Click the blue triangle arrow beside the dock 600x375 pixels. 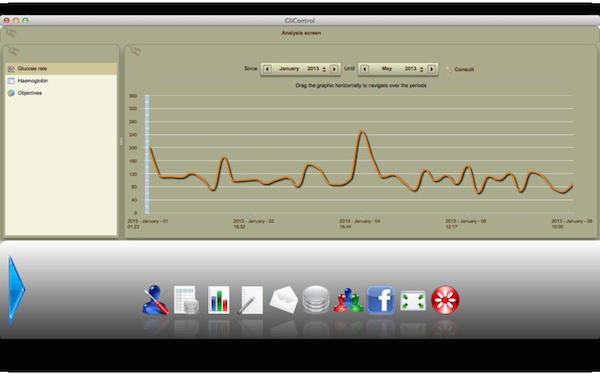pyautogui.click(x=16, y=290)
